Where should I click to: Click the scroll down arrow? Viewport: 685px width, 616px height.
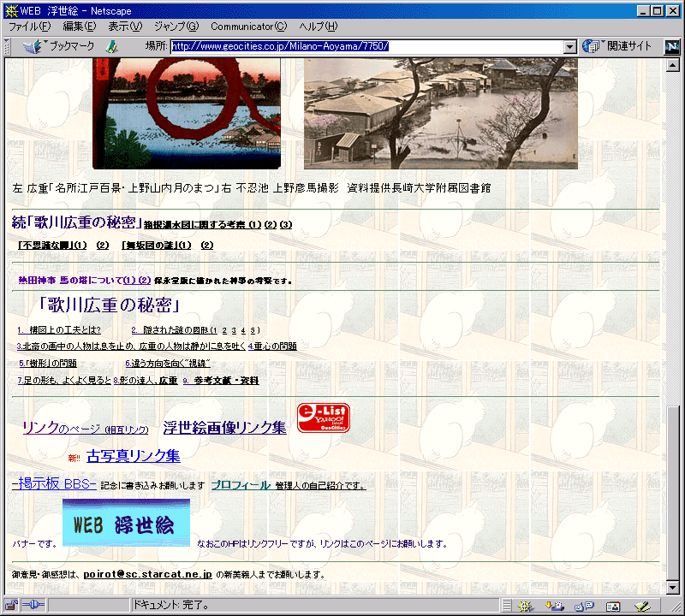tap(673, 588)
